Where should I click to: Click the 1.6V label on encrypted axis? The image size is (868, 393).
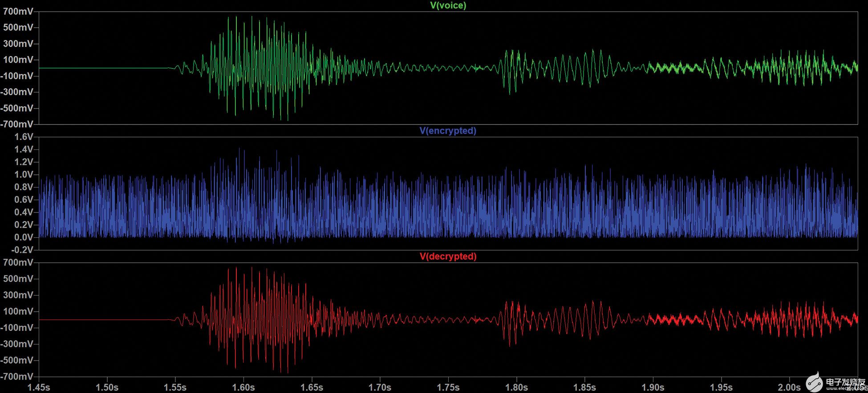pyautogui.click(x=24, y=136)
